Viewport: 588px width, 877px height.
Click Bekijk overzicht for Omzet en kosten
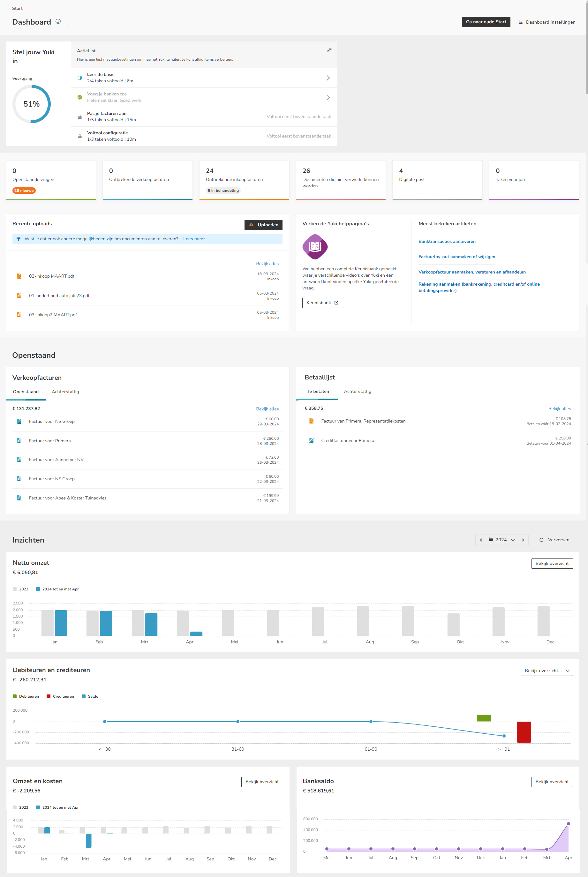tap(262, 782)
